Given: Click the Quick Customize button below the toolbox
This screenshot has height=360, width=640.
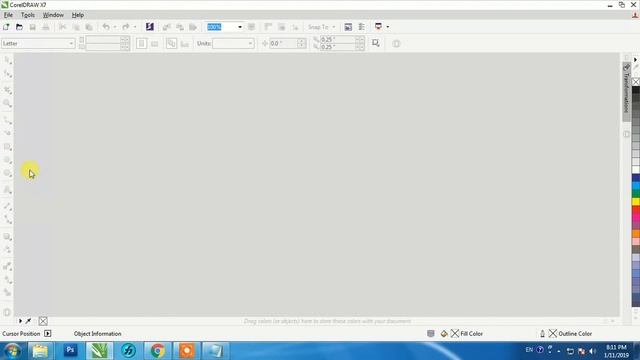Looking at the screenshot, I should tap(7, 313).
